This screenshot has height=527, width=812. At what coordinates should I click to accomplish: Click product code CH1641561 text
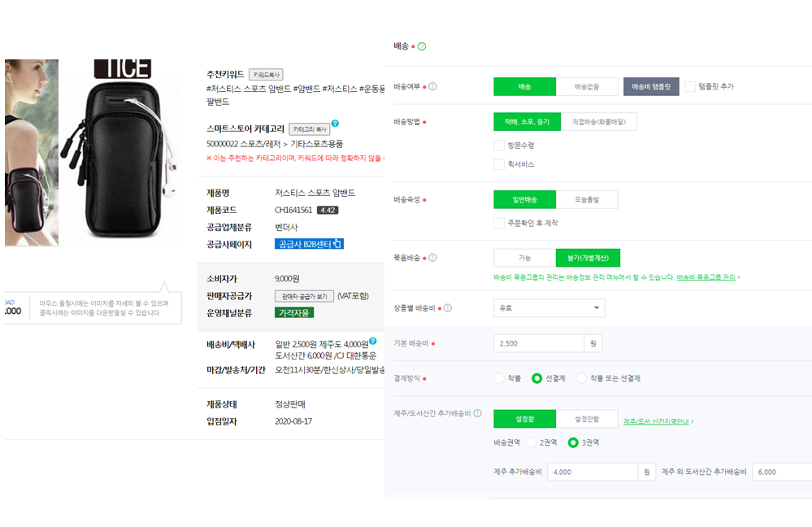pyautogui.click(x=293, y=210)
